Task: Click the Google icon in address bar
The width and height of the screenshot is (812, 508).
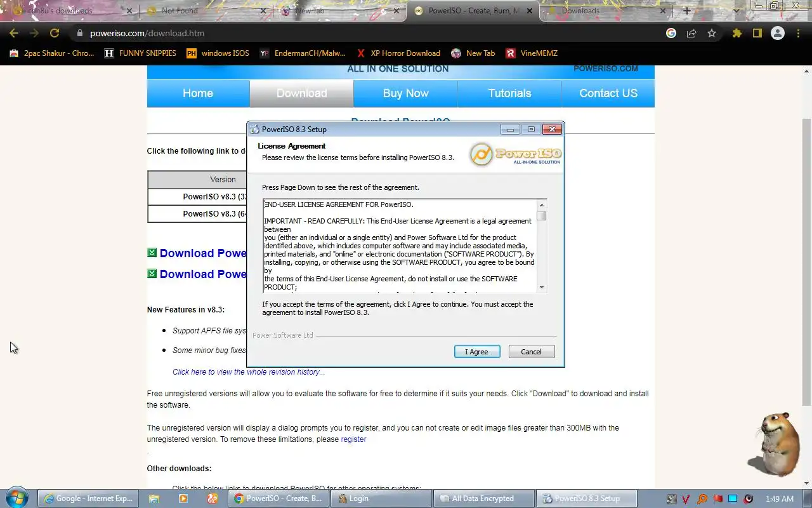Action: [x=671, y=33]
